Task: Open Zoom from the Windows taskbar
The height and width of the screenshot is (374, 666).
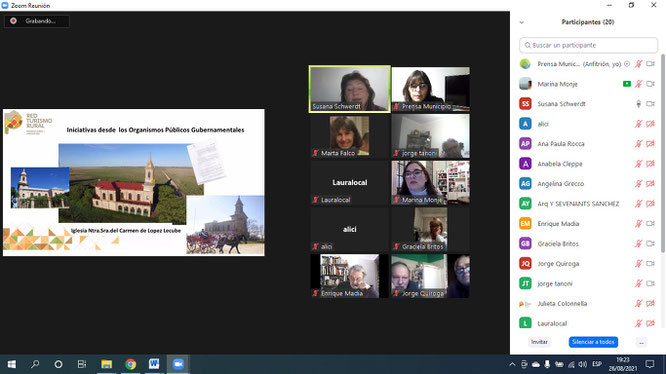Action: (178, 364)
